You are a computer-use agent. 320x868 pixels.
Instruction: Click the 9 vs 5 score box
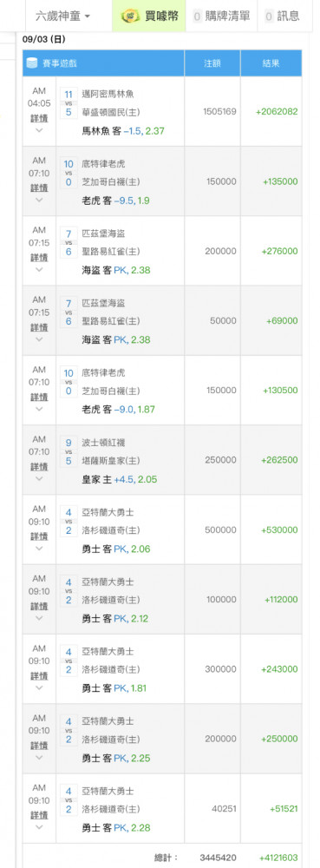pos(69,451)
